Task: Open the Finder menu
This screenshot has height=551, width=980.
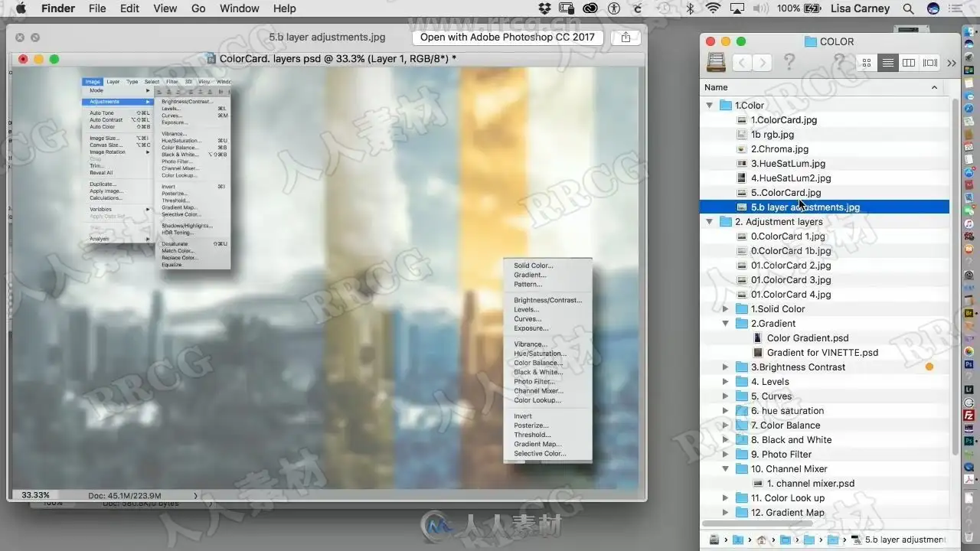Action: [57, 8]
